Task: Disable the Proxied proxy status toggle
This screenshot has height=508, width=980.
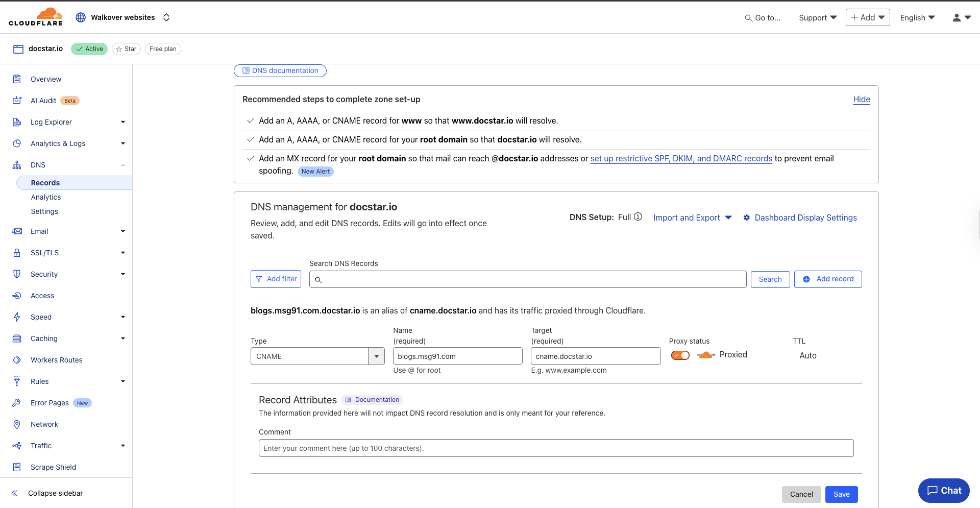Action: tap(680, 355)
